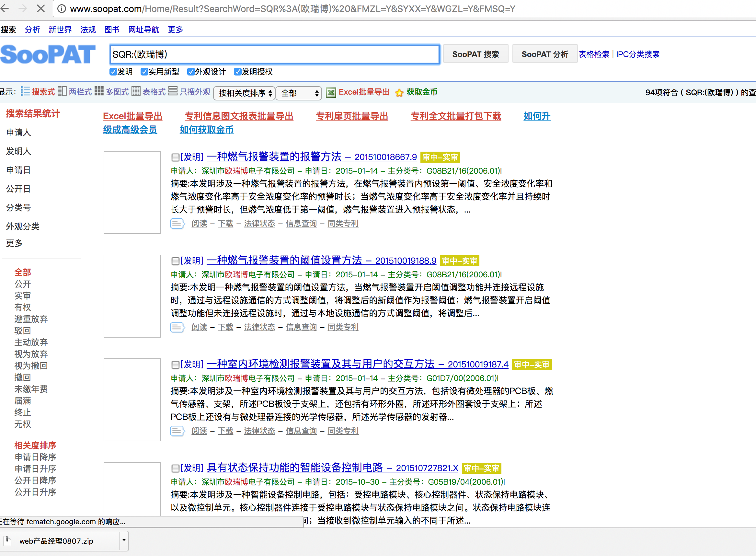This screenshot has height=556, width=756.
Task: Switch to 只搜外观 view icon
Action: click(x=173, y=91)
